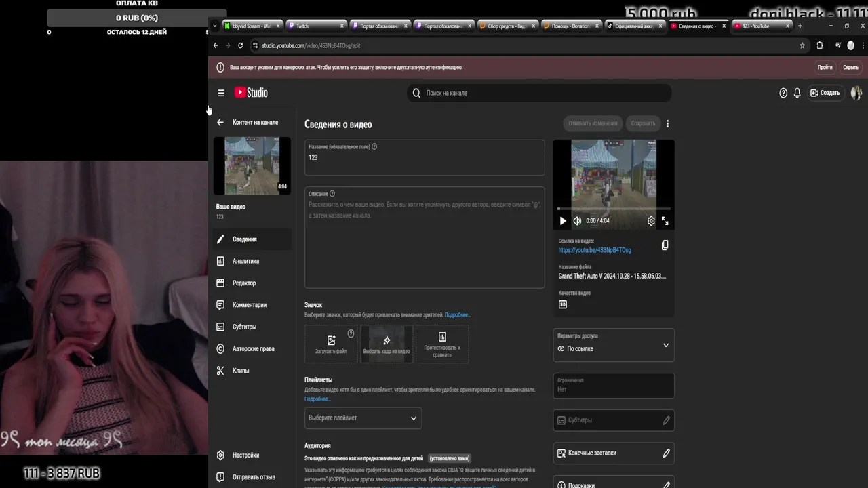Bookmark the page with the star icon

[802, 45]
